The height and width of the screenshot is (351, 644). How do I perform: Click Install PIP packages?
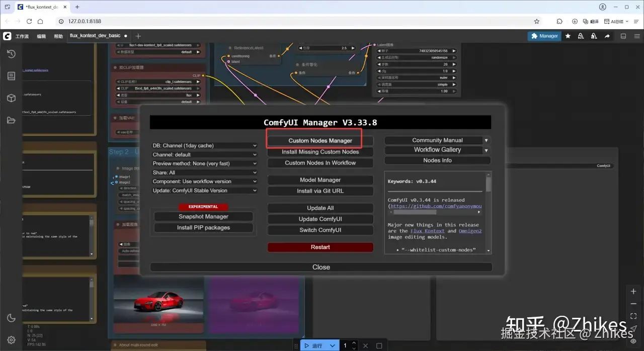(x=203, y=228)
